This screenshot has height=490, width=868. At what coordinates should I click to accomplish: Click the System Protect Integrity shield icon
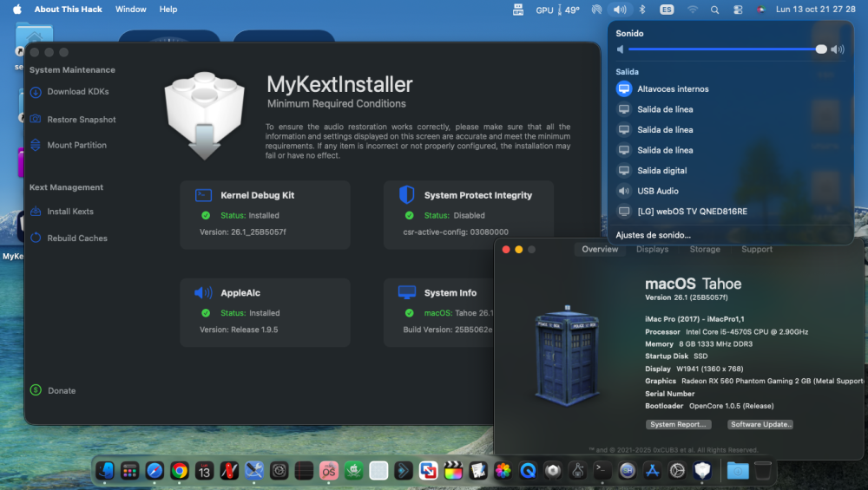[407, 194]
